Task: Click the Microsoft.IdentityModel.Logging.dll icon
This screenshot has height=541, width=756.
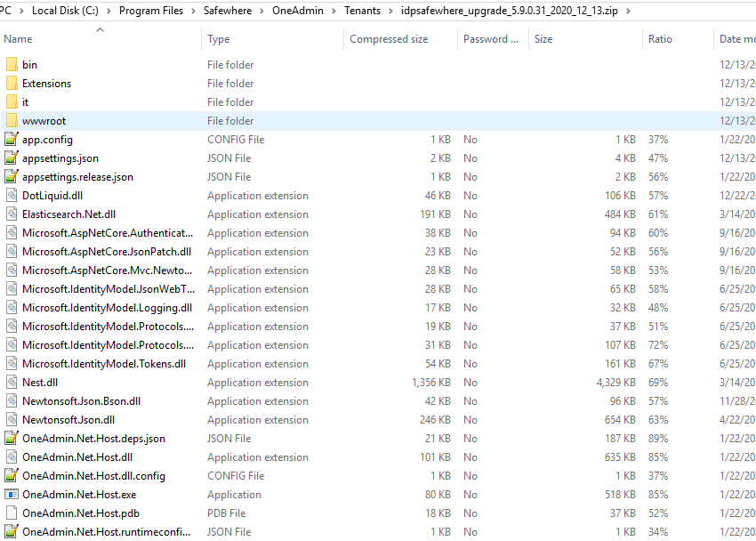Action: click(x=12, y=308)
